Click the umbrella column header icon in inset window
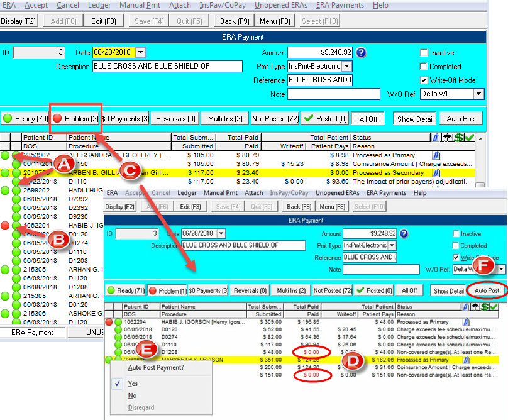 coord(475,307)
